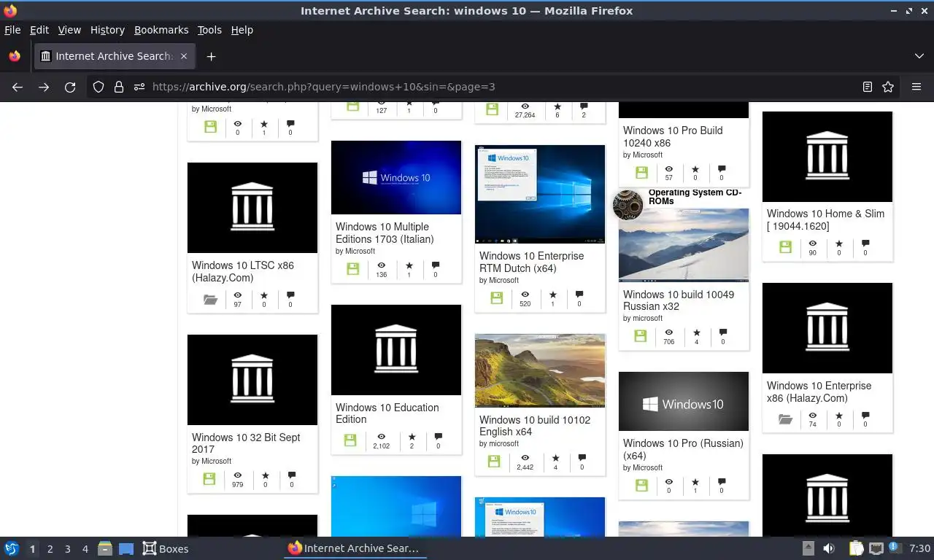This screenshot has height=560, width=934.
Task: Reload the current page
Action: coord(70,87)
